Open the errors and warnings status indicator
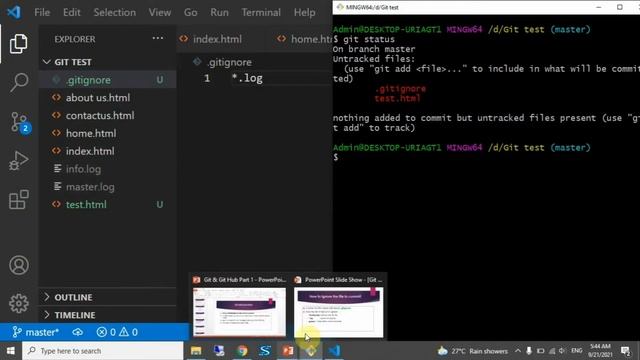Screen dimensions: 640x360 117,332
